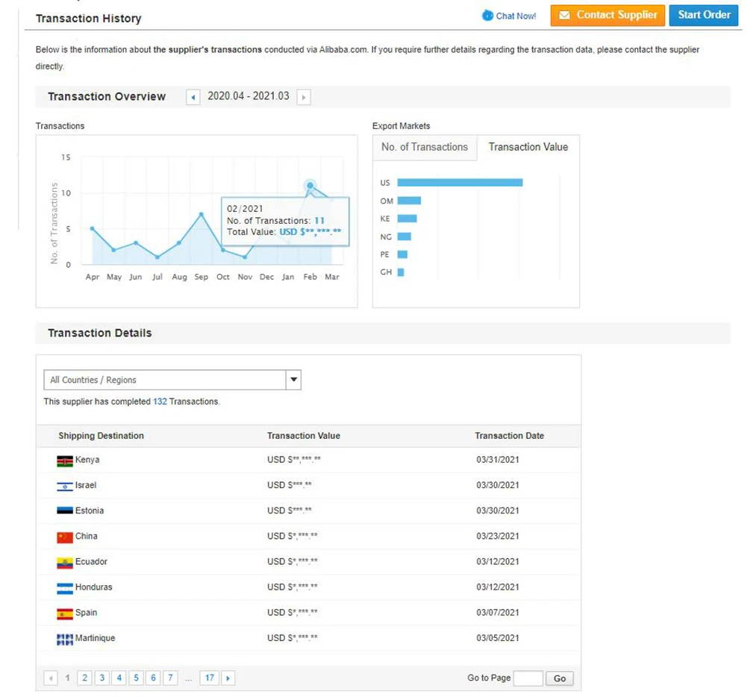The height and width of the screenshot is (700, 756).
Task: Click the OM bar in Export Markets
Action: [x=409, y=201]
